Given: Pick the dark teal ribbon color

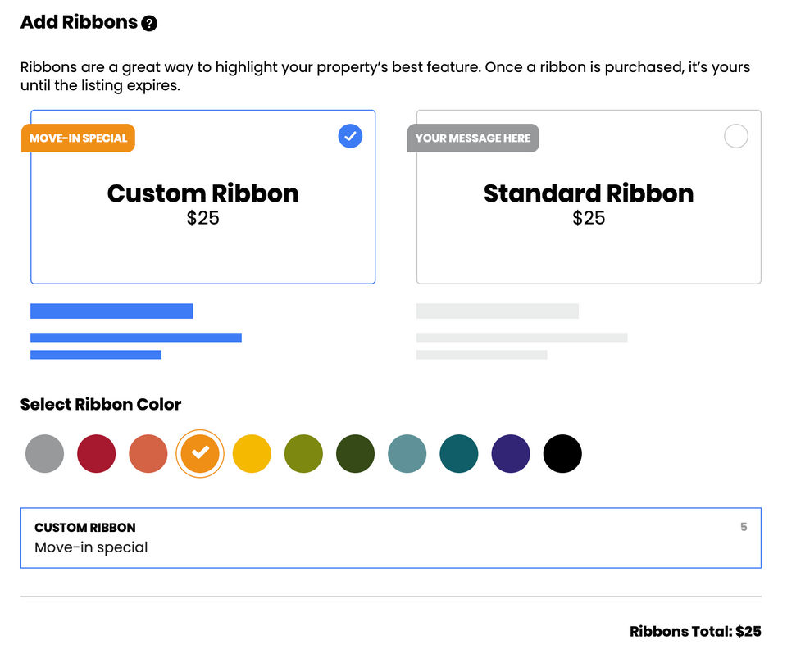Looking at the screenshot, I should pos(459,454).
